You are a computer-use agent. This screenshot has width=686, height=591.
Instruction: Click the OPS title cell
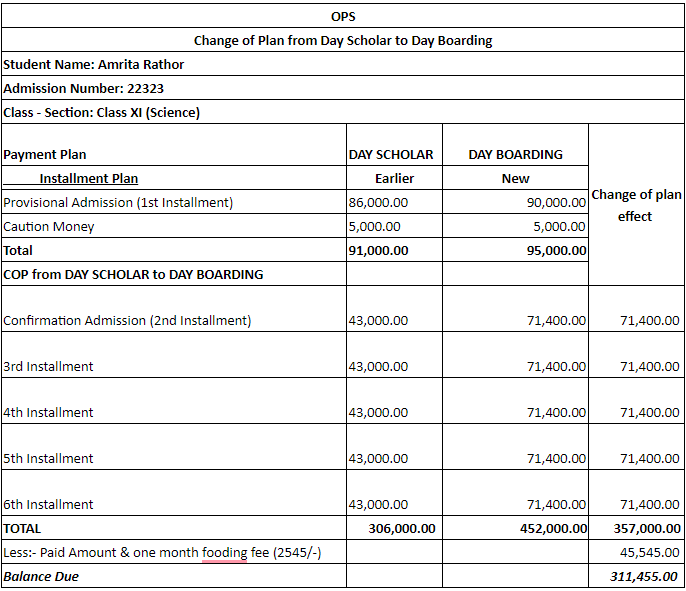[343, 17]
